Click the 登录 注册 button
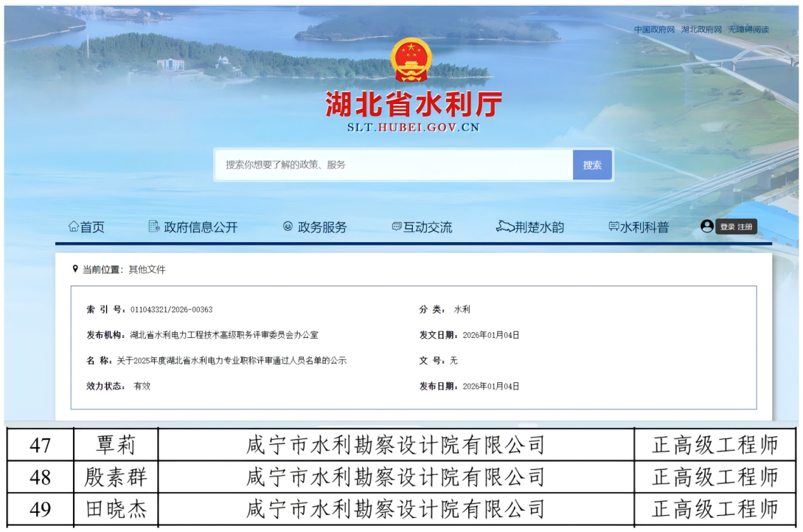This screenshot has height=532, width=803. pyautogui.click(x=736, y=227)
